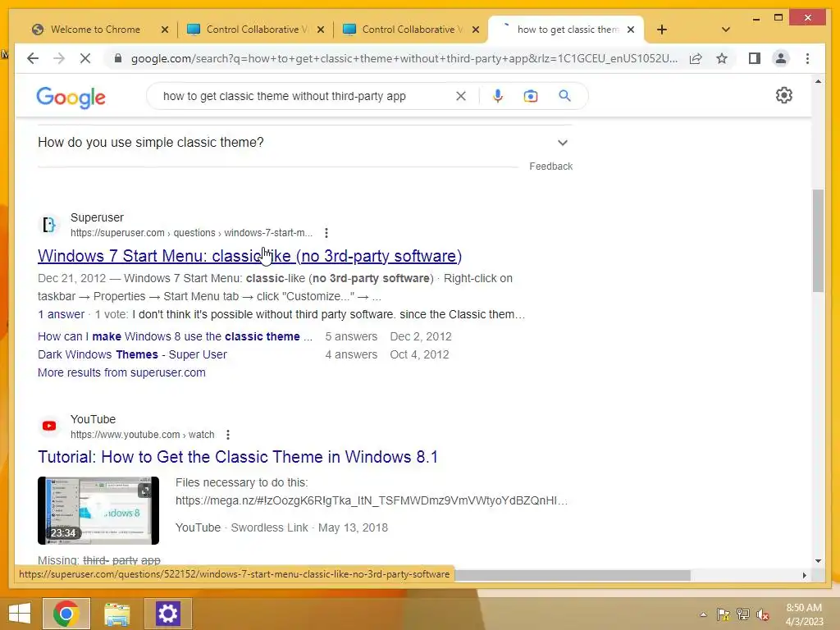The height and width of the screenshot is (630, 840).
Task: Go to the Google logo home
Action: (x=71, y=98)
